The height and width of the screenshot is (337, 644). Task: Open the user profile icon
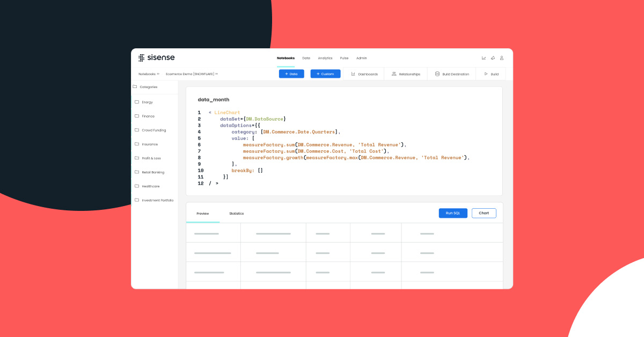click(x=502, y=58)
